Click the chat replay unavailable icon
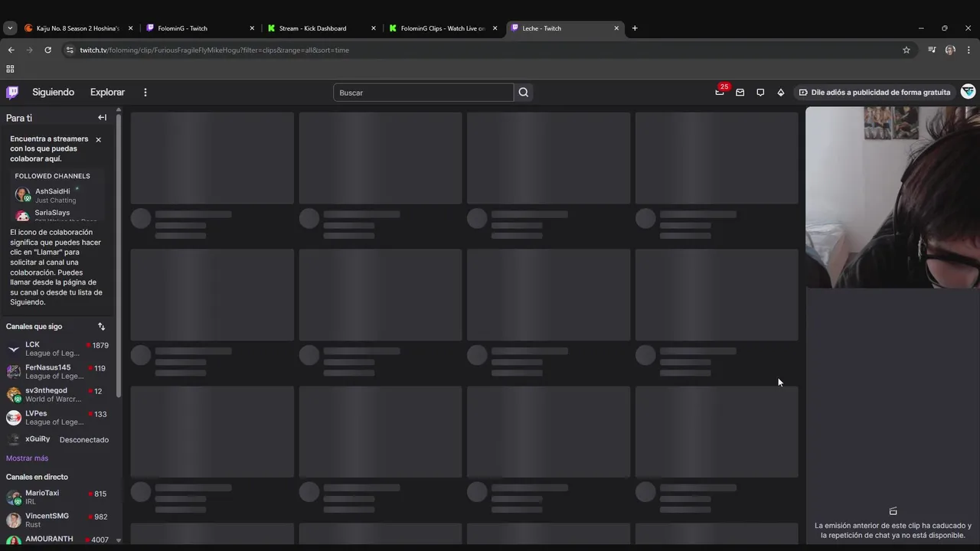The width and height of the screenshot is (980, 551). 893,511
